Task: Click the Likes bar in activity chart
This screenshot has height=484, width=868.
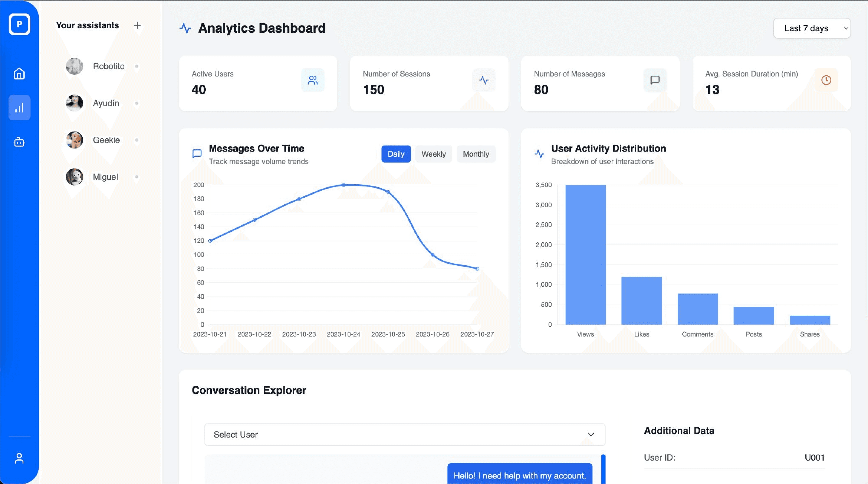Action: tap(642, 301)
